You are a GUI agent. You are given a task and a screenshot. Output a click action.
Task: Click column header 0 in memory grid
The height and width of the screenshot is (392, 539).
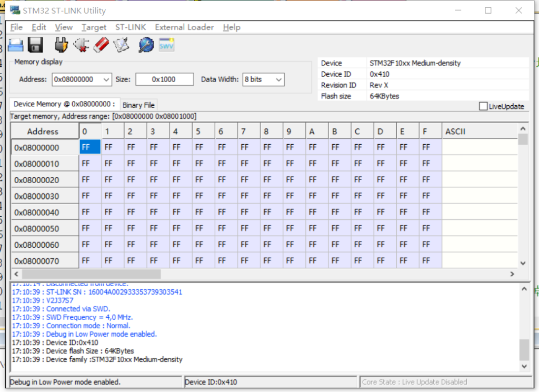pyautogui.click(x=90, y=131)
